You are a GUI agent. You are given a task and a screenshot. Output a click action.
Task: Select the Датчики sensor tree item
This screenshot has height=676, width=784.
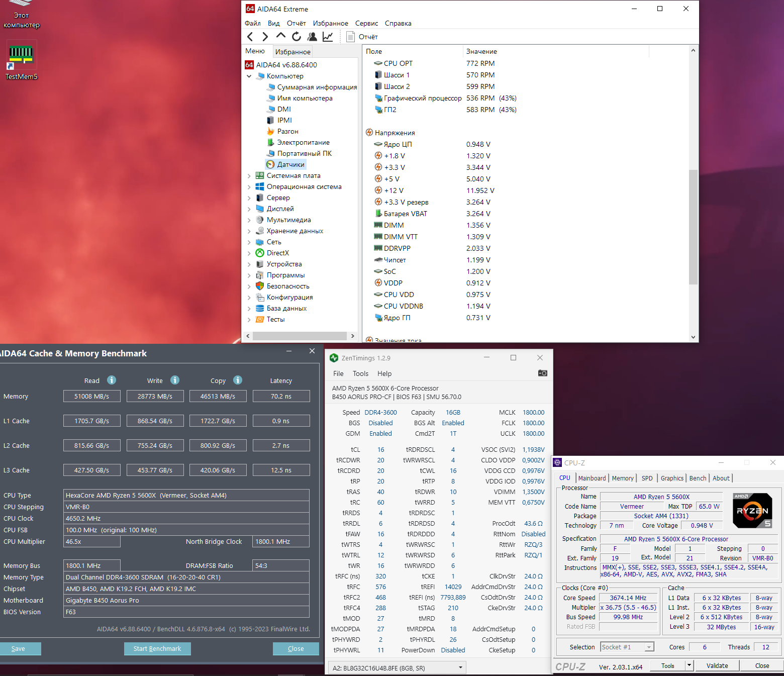click(285, 164)
